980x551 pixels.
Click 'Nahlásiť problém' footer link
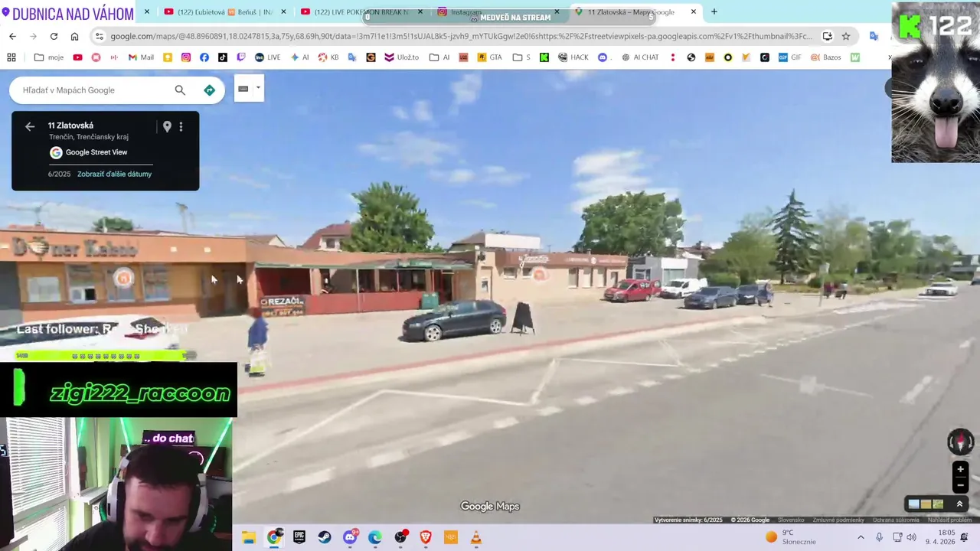click(949, 520)
